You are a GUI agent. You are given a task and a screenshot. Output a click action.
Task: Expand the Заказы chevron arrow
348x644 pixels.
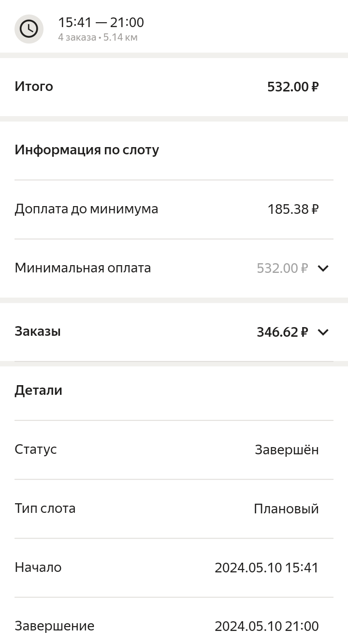coord(323,332)
